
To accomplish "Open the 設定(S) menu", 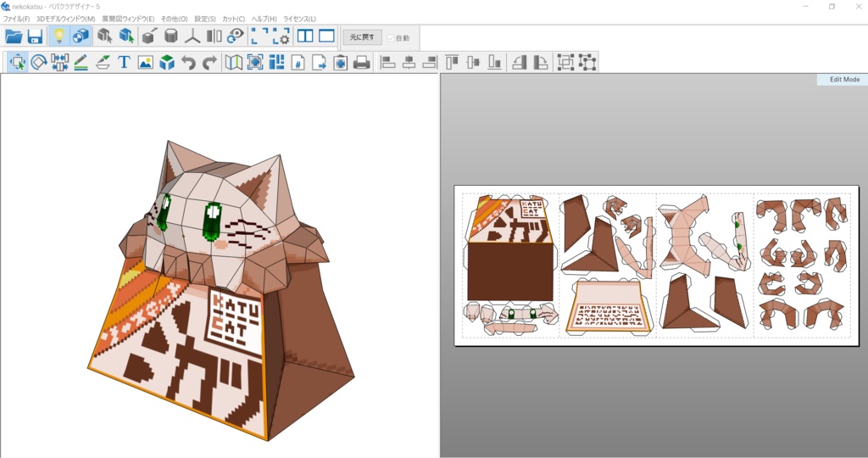I will click(205, 19).
